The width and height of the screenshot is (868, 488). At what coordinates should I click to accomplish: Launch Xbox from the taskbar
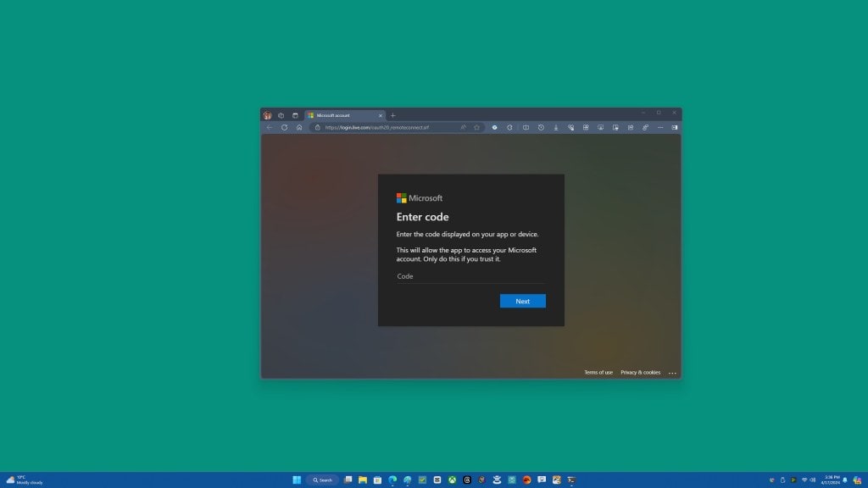point(451,480)
